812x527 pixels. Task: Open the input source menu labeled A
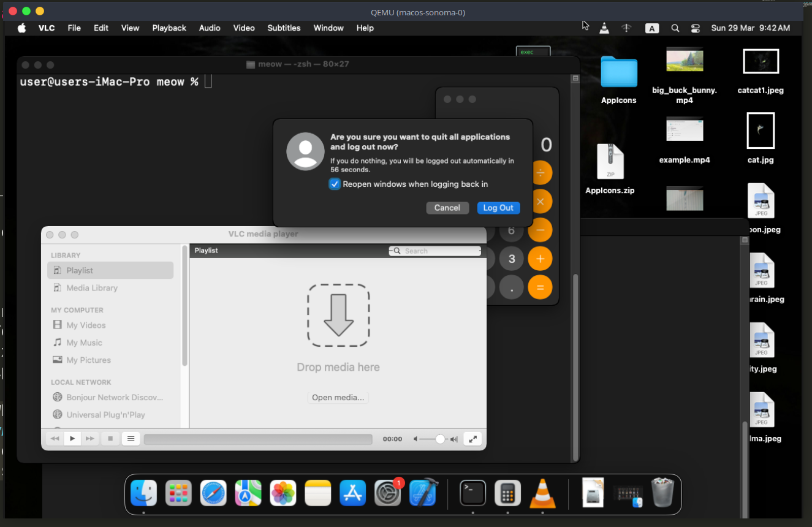pos(652,28)
